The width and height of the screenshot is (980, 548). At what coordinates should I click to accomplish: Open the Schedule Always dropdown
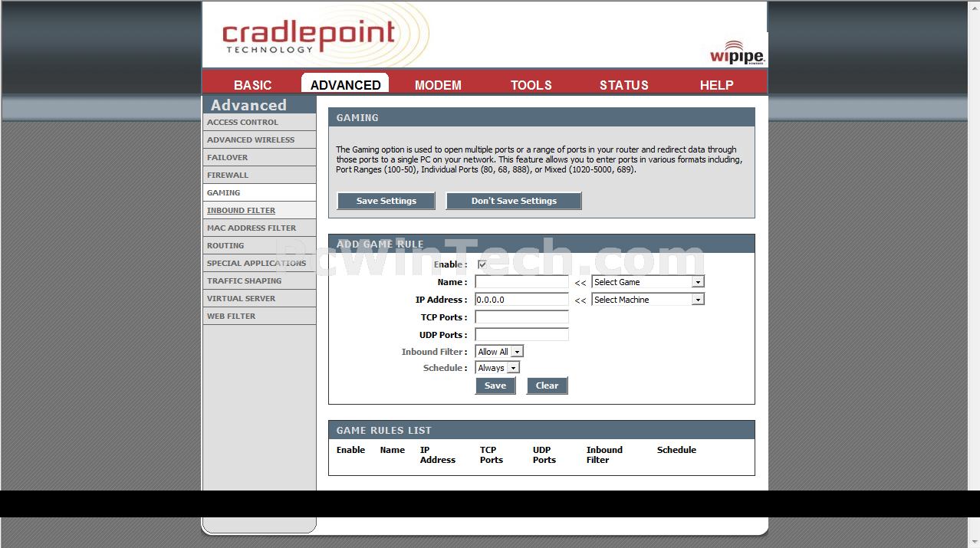(497, 368)
